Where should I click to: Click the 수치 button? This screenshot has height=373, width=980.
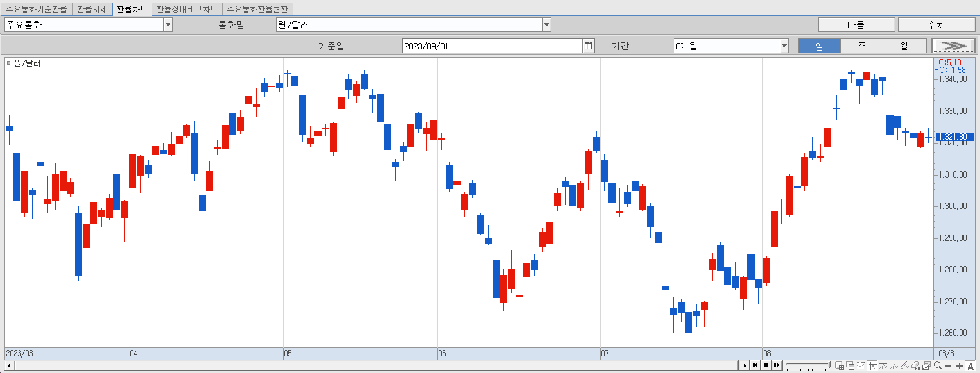click(x=936, y=25)
